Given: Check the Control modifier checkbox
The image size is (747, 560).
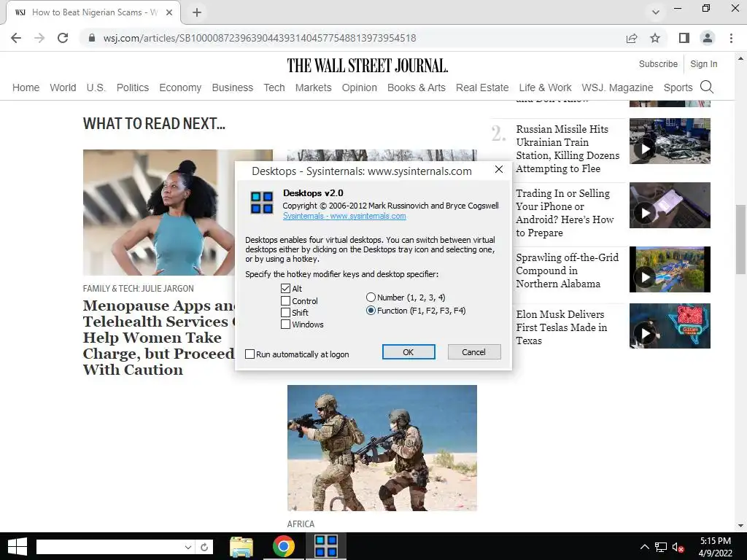Looking at the screenshot, I should pos(285,301).
